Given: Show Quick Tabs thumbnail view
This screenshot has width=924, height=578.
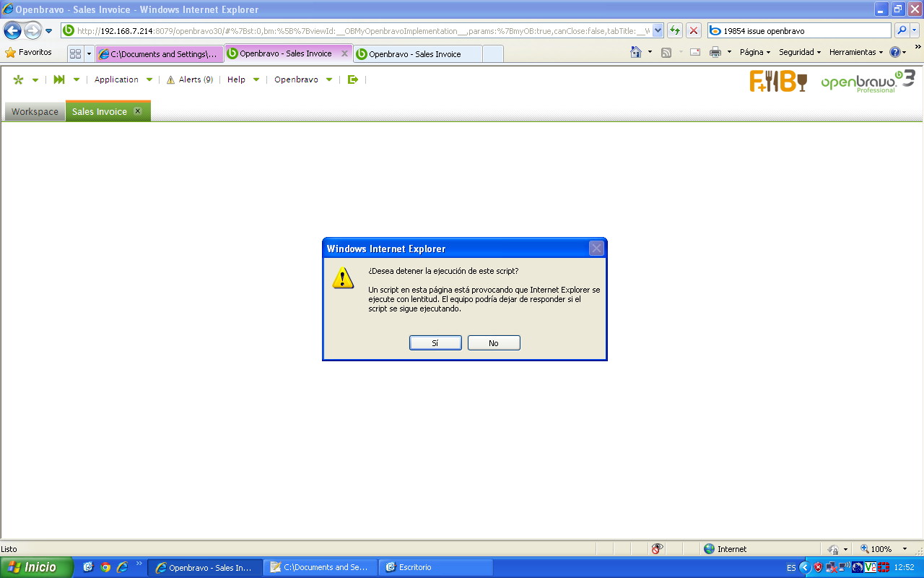Looking at the screenshot, I should [75, 53].
